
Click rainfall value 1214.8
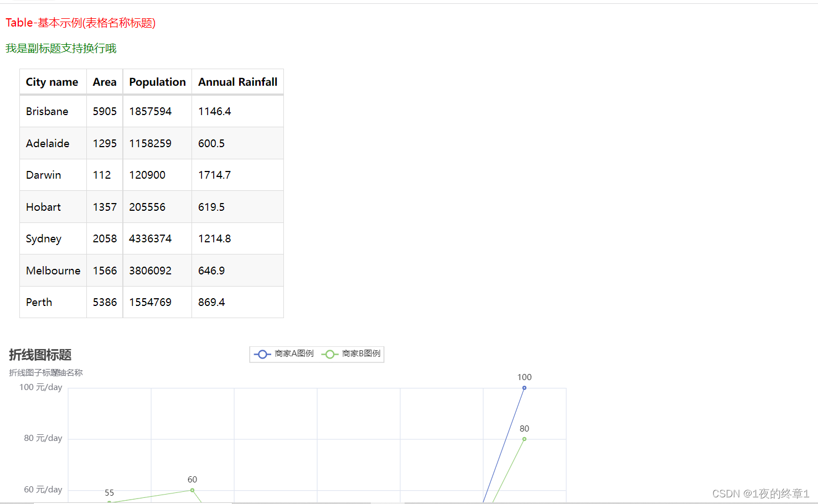(238, 238)
